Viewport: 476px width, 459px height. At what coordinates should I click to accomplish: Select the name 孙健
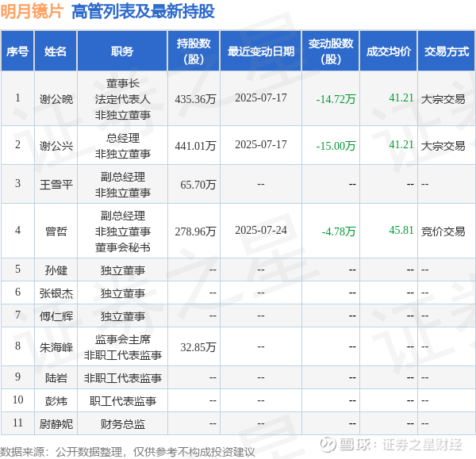[x=56, y=270]
